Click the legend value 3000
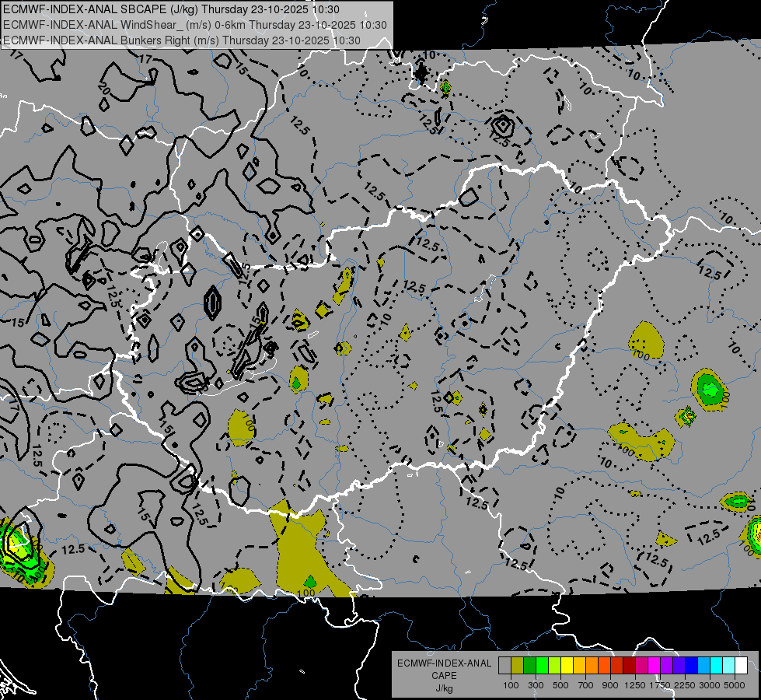The height and width of the screenshot is (700, 761). 710,685
